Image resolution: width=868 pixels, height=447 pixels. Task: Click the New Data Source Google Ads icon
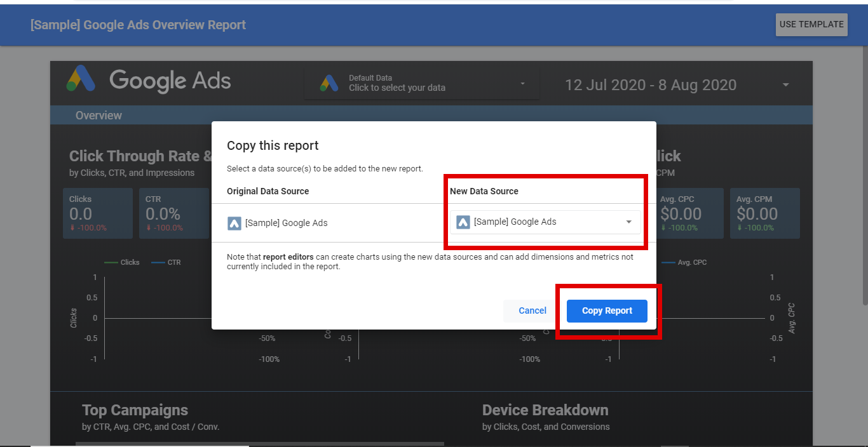pyautogui.click(x=463, y=222)
